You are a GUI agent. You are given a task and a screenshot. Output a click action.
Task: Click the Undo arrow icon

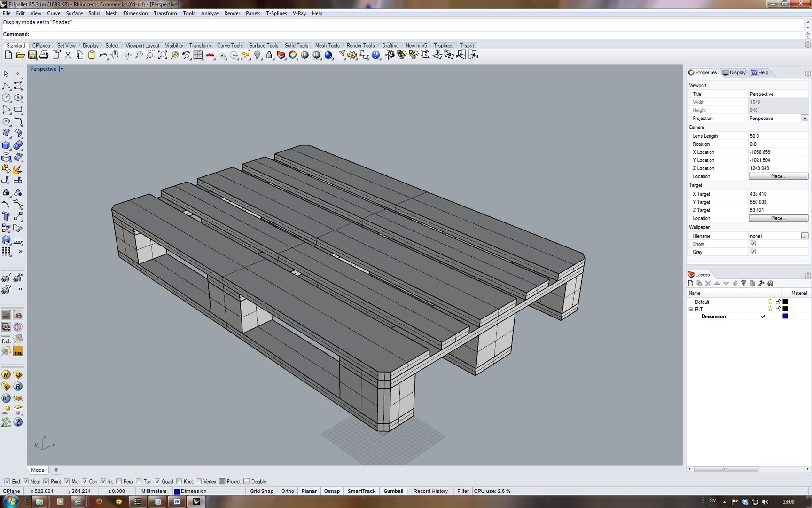103,55
